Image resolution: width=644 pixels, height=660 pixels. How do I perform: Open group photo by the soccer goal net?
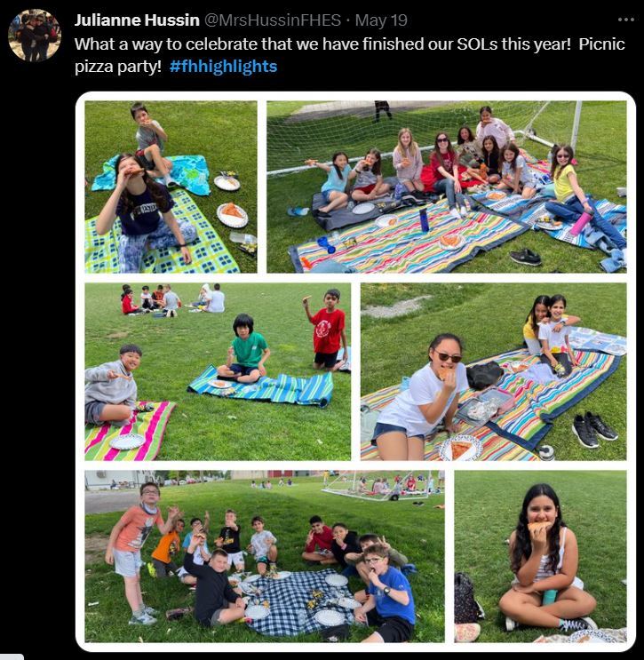coord(447,187)
